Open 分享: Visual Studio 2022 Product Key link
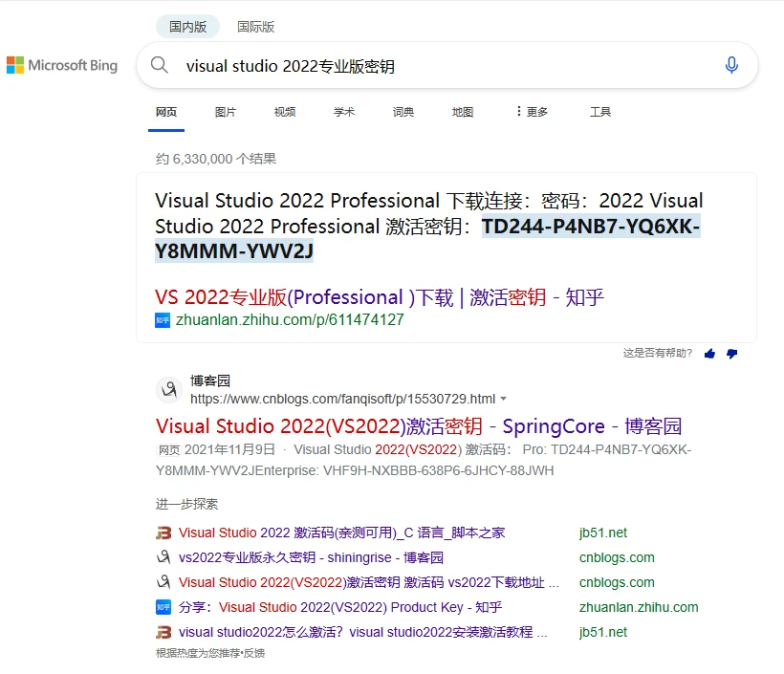The width and height of the screenshot is (784, 674). click(x=340, y=607)
